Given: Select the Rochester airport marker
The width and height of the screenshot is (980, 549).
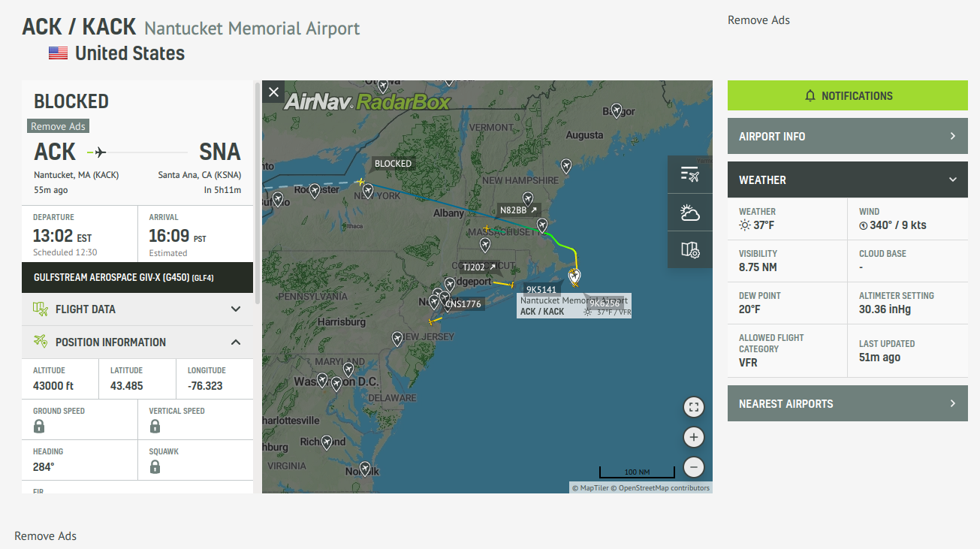Looking at the screenshot, I should 315,191.
